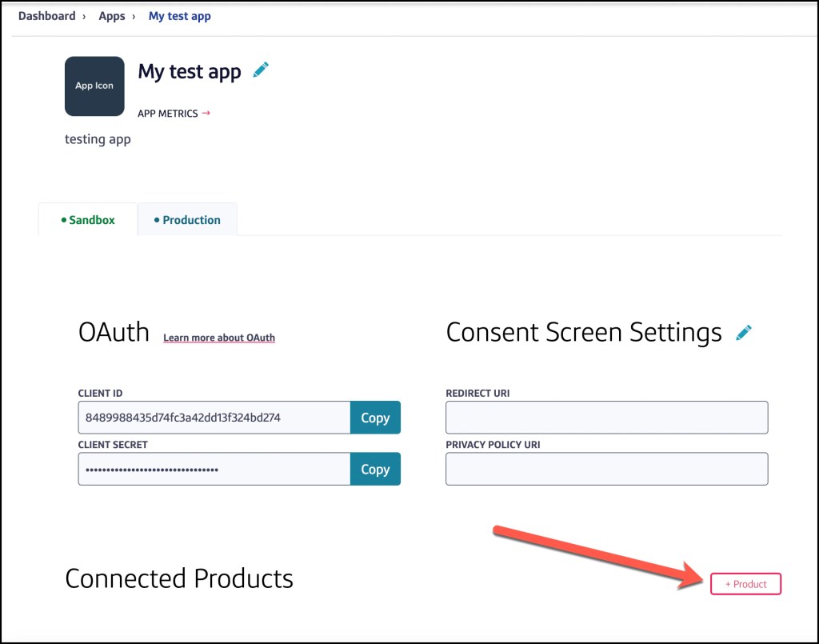Click My test app breadcrumb item
The height and width of the screenshot is (644, 819).
point(180,16)
